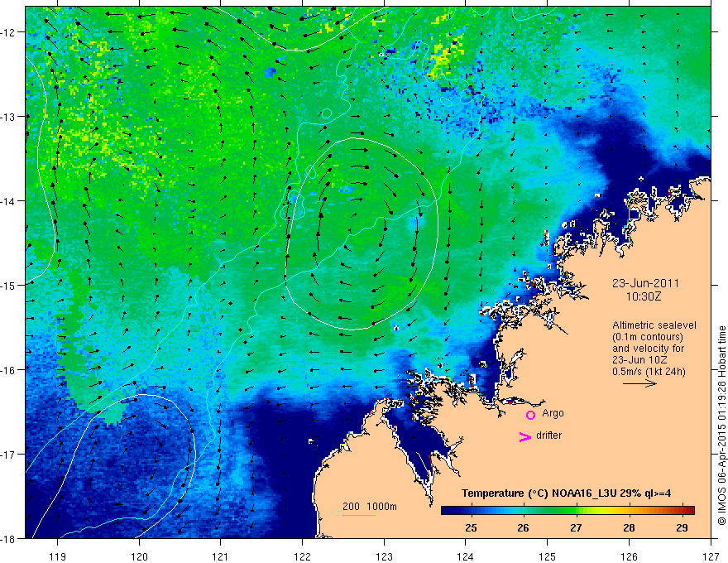
Task: Click the '29' colorbar tick label
Action: point(682,528)
